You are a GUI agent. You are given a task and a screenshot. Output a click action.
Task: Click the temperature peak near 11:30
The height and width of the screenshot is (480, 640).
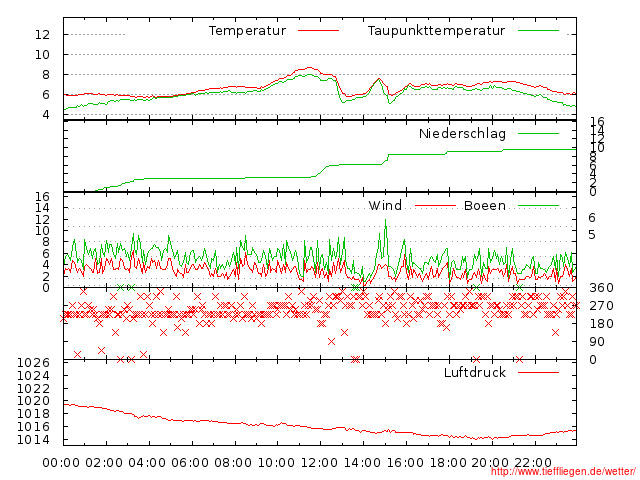click(309, 68)
